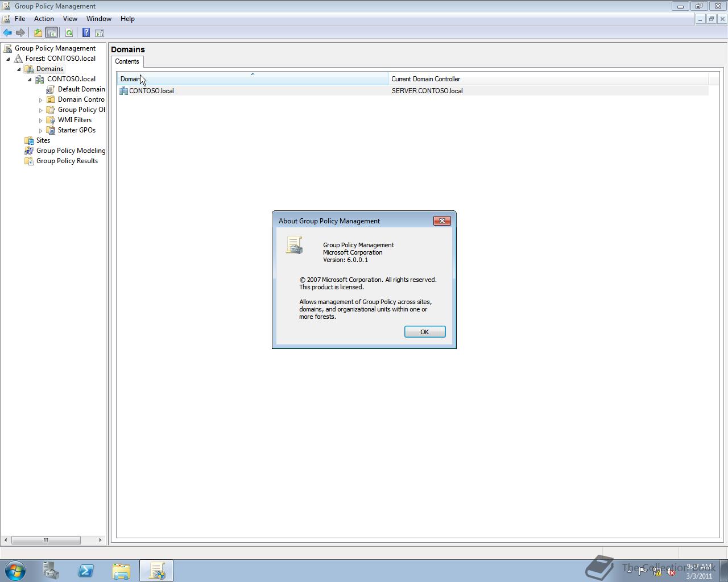Collapse the Forest: CONTOSO.local node
The width and height of the screenshot is (728, 582).
(8, 59)
